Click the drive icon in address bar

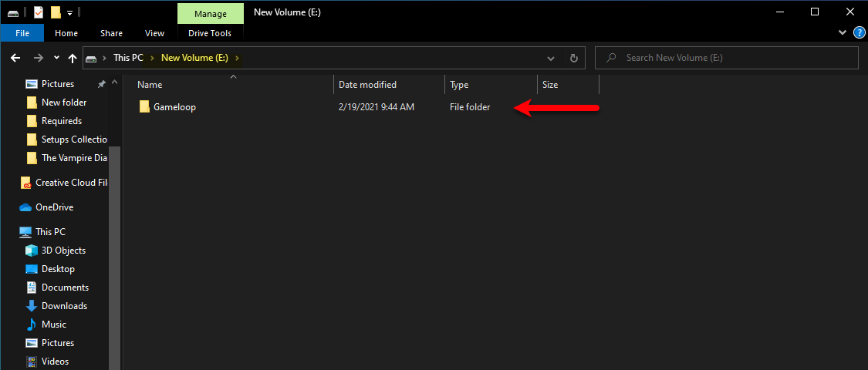[x=91, y=58]
